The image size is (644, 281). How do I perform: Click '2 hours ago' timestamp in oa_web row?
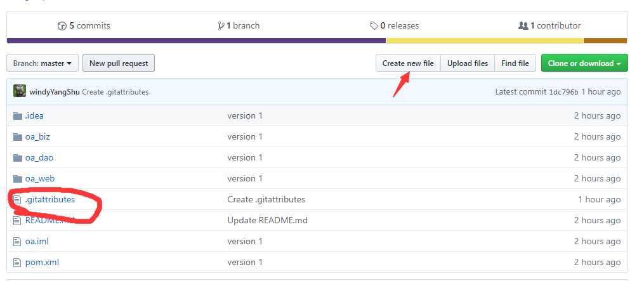[597, 179]
